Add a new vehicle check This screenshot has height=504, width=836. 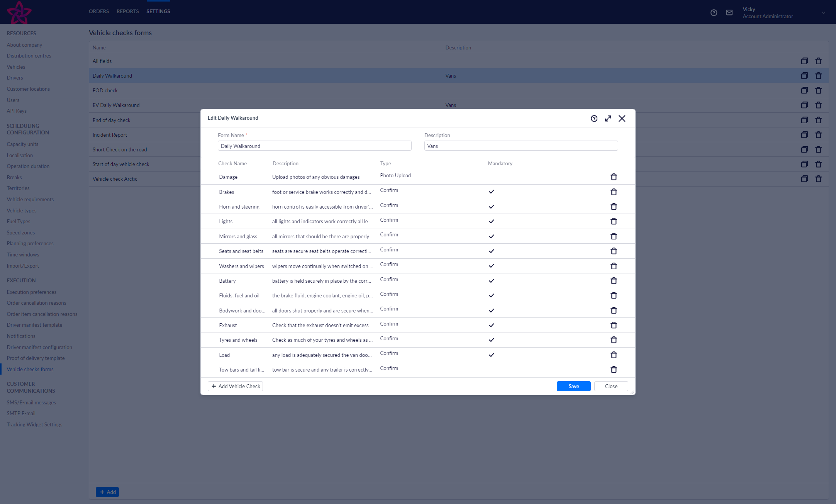[236, 386]
